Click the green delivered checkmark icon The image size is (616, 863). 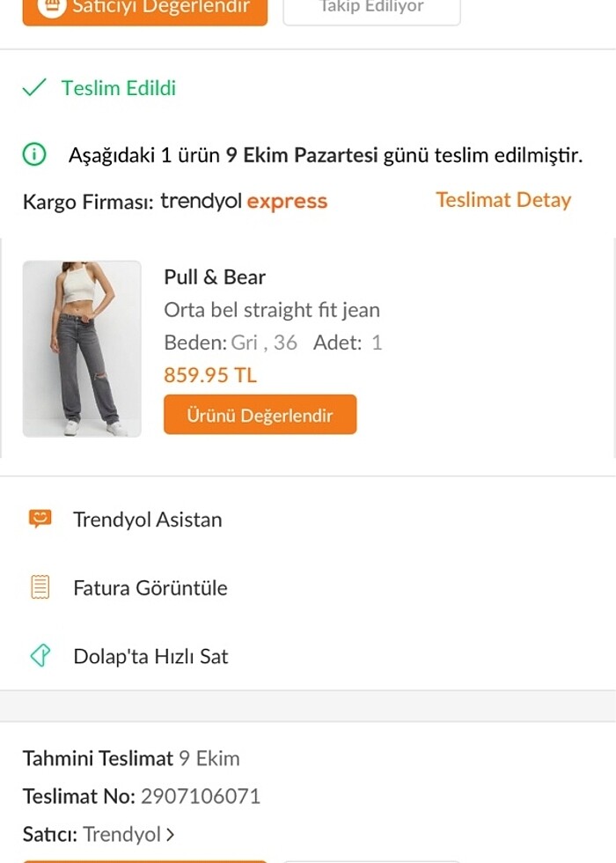tap(33, 88)
